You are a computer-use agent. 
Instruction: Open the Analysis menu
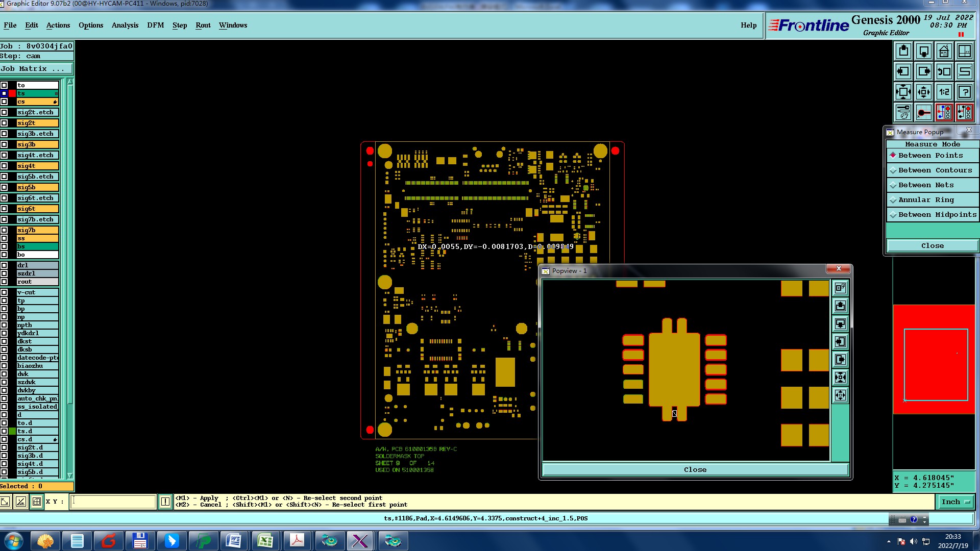pos(125,26)
